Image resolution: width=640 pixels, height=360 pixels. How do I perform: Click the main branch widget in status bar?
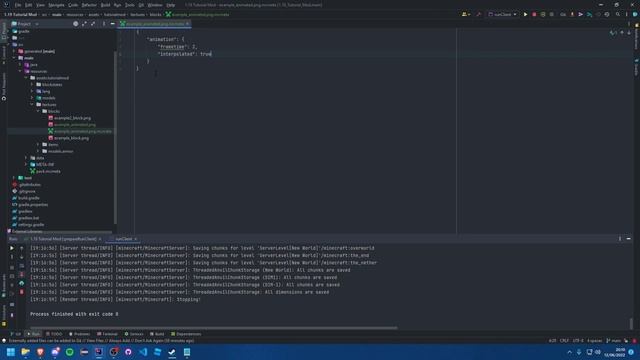613,340
